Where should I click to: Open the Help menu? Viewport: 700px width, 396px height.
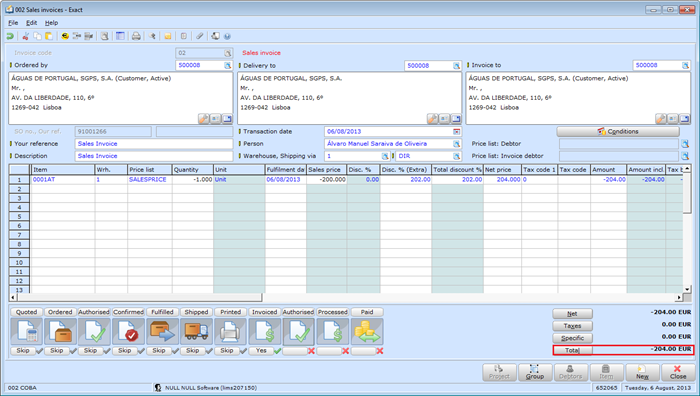pyautogui.click(x=51, y=23)
